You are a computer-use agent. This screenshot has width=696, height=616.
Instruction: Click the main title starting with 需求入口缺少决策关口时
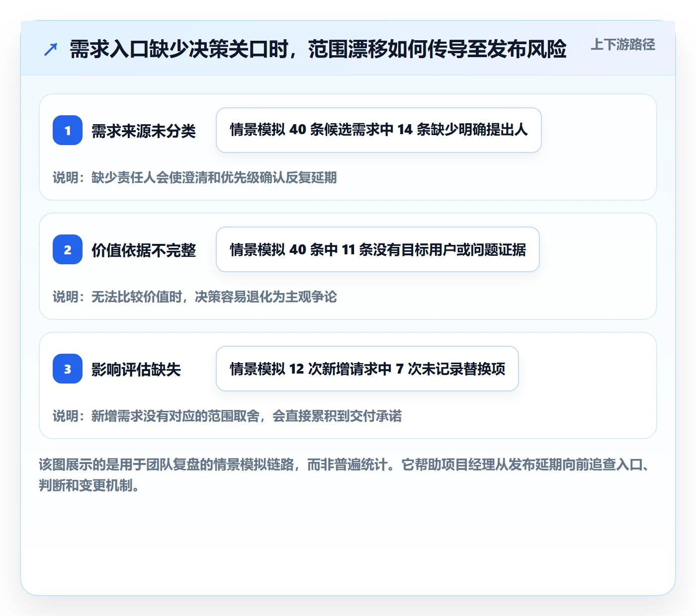[318, 49]
